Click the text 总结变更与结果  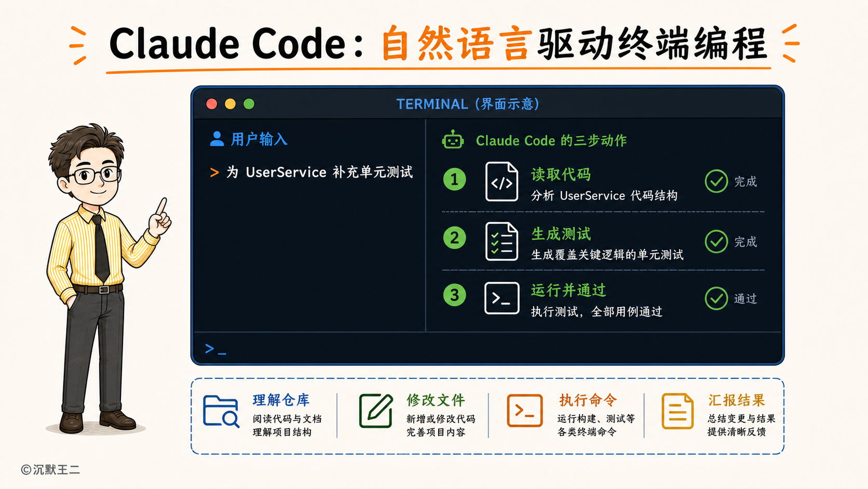741,419
